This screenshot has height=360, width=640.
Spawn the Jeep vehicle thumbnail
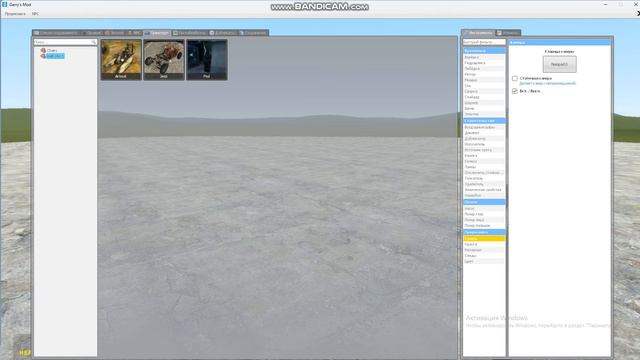(x=164, y=60)
